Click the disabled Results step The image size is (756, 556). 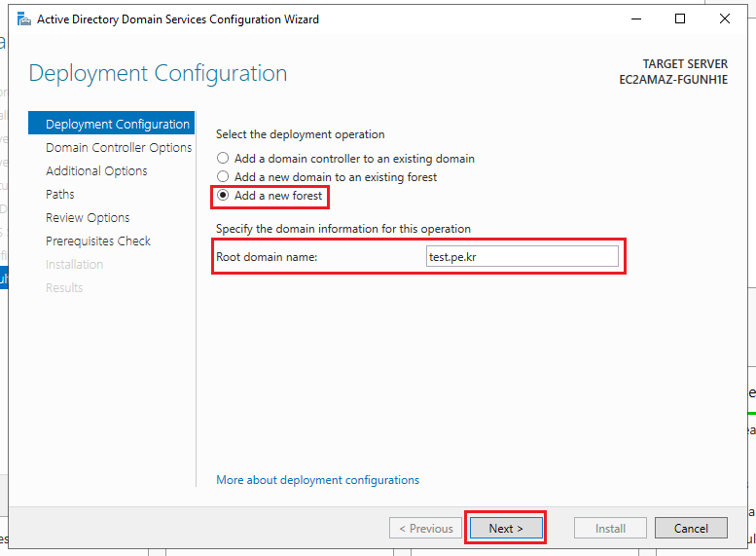[x=64, y=287]
